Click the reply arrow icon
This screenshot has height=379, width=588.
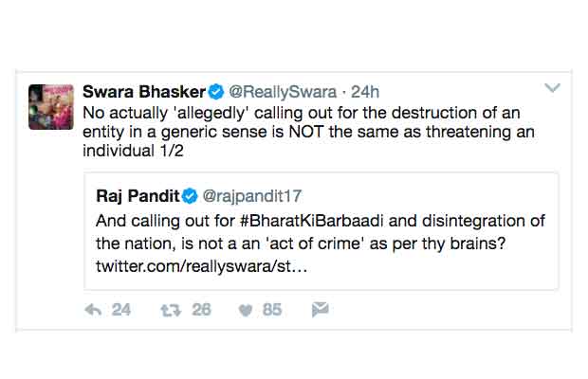(93, 310)
